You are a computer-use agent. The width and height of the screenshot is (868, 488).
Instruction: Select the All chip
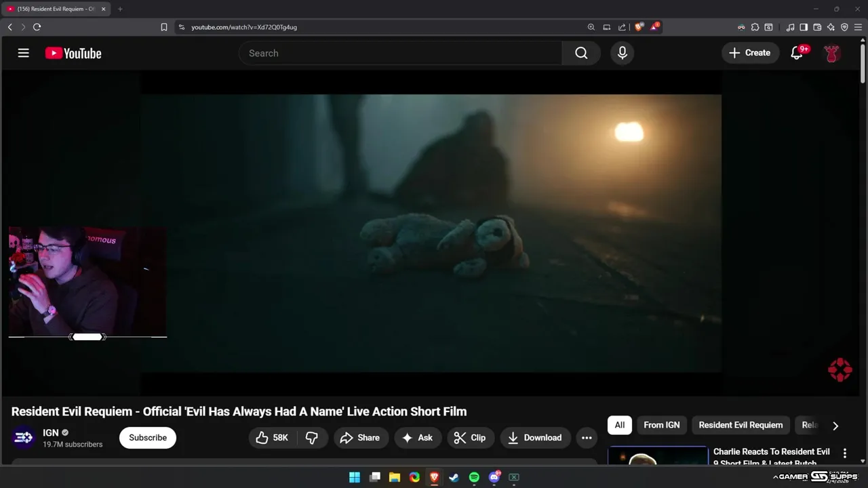620,425
